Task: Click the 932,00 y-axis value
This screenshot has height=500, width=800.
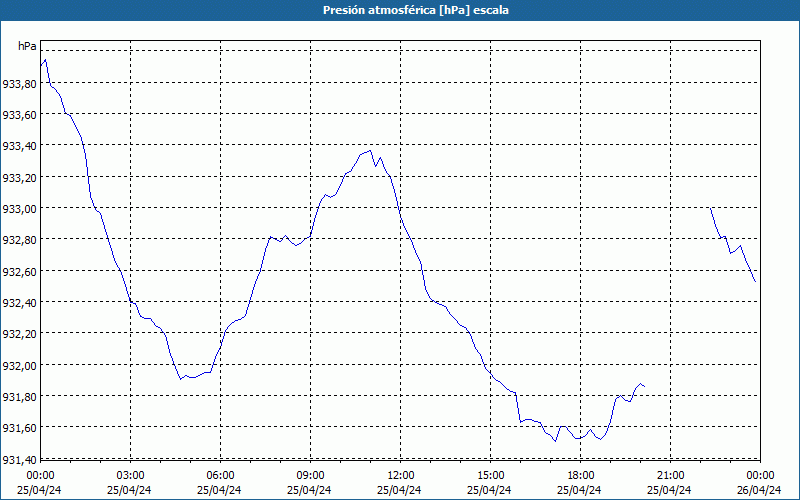Action: coord(19,365)
